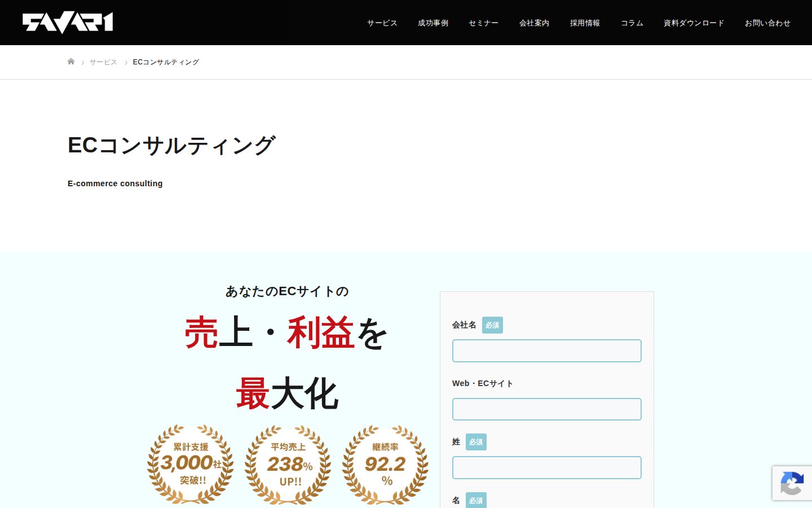
Task: Open the 会社案内 menu item
Action: tap(535, 23)
